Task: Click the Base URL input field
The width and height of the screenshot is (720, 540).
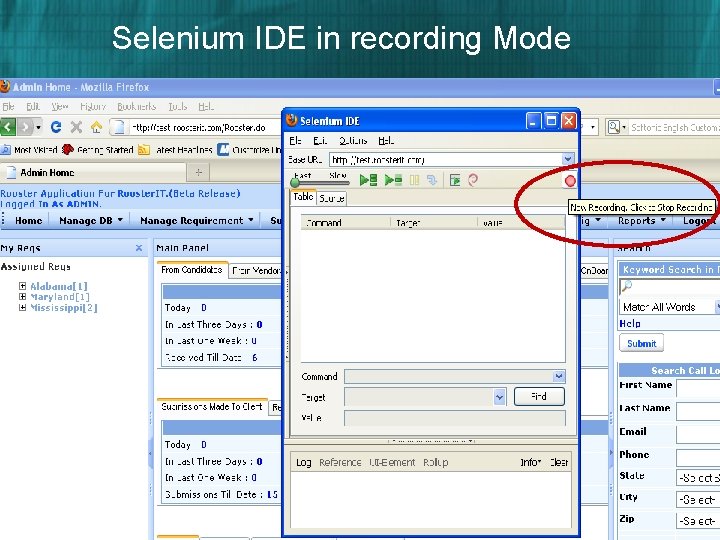Action: pos(446,159)
